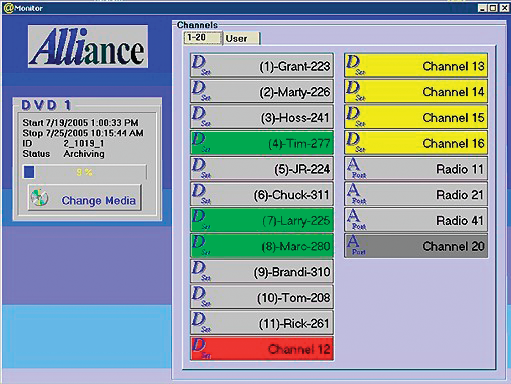Click the A Port icon on Radio 21

pos(356,194)
